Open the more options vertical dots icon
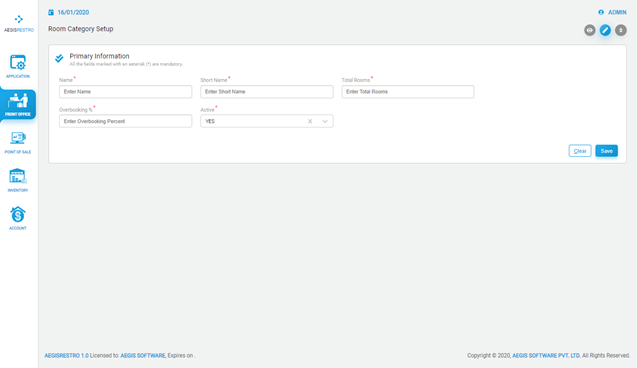This screenshot has height=368, width=637. [620, 30]
